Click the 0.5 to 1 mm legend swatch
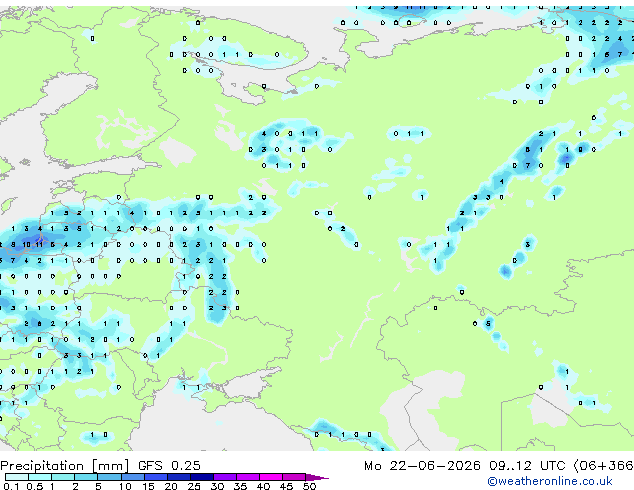Image resolution: width=634 pixels, height=490 pixels. 40,477
